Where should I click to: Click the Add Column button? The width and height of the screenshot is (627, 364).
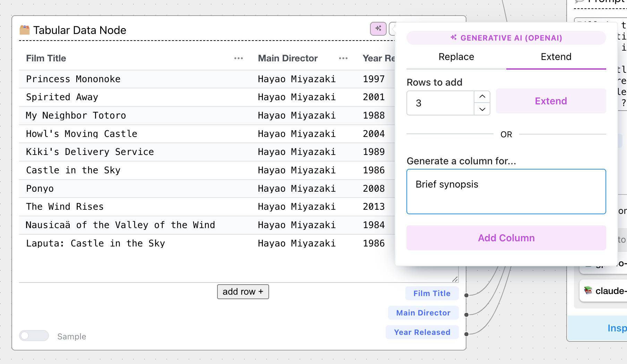click(x=506, y=238)
